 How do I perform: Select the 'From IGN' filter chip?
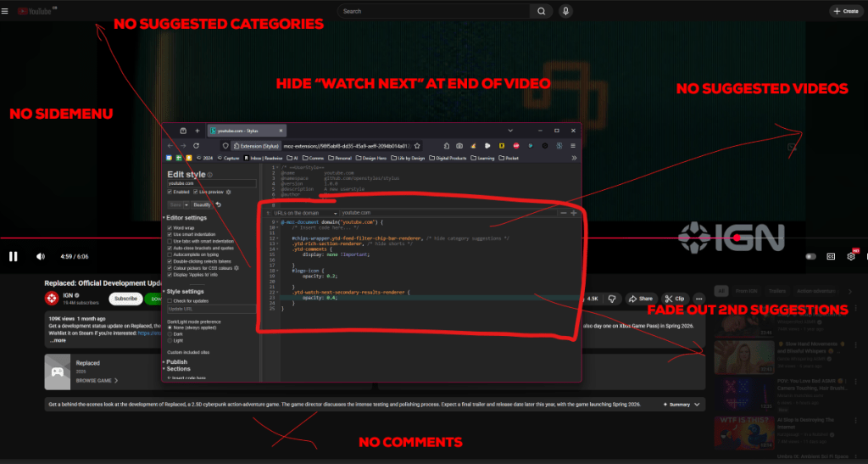[746, 291]
